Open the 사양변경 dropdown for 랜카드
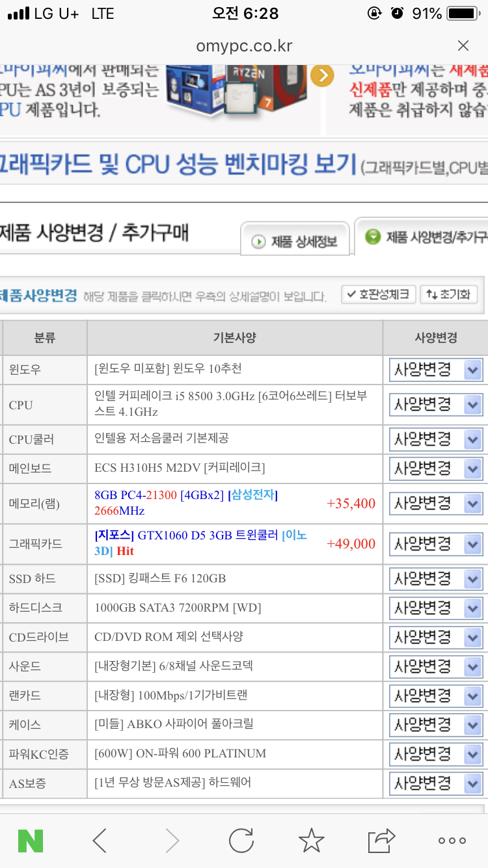Viewport: 488px width, 868px height. [436, 696]
